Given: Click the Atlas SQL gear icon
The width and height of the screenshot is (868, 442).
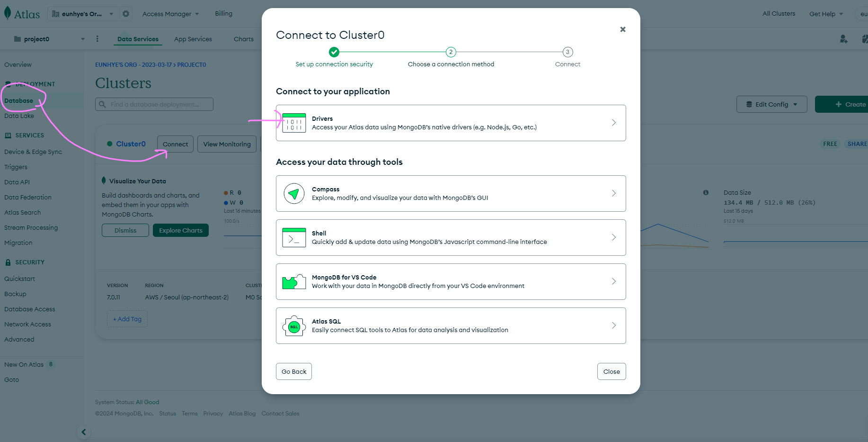Looking at the screenshot, I should pyautogui.click(x=294, y=326).
